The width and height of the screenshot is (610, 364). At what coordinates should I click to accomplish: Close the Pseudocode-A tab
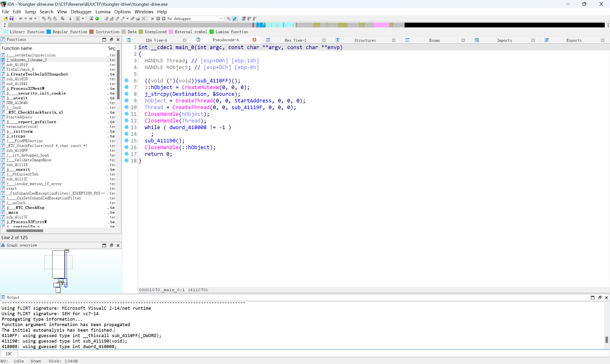(254, 40)
